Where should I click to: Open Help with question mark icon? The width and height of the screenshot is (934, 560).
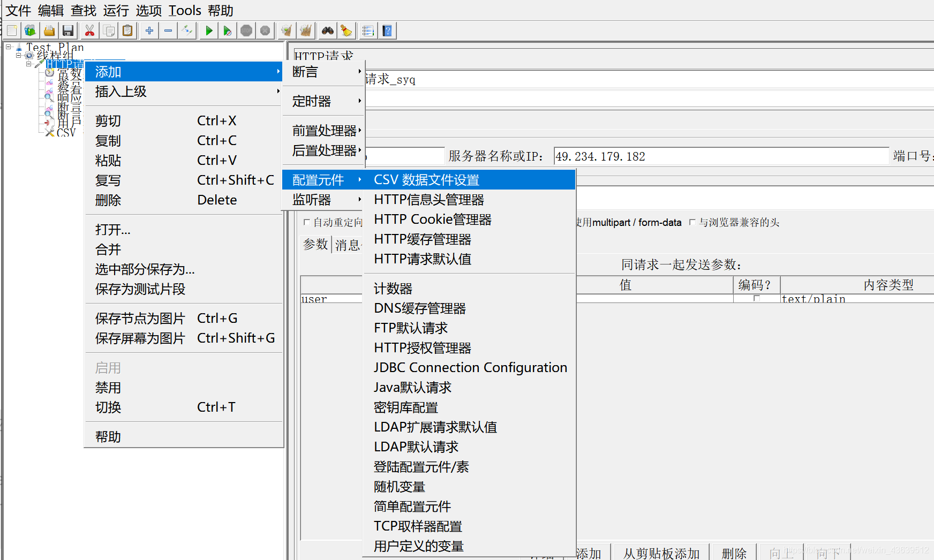(x=387, y=31)
